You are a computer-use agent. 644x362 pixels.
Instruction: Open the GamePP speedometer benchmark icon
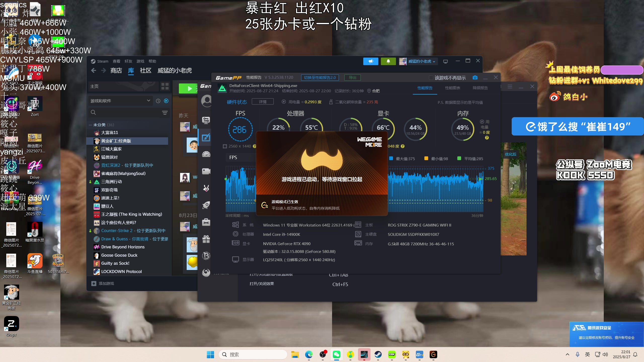206,154
